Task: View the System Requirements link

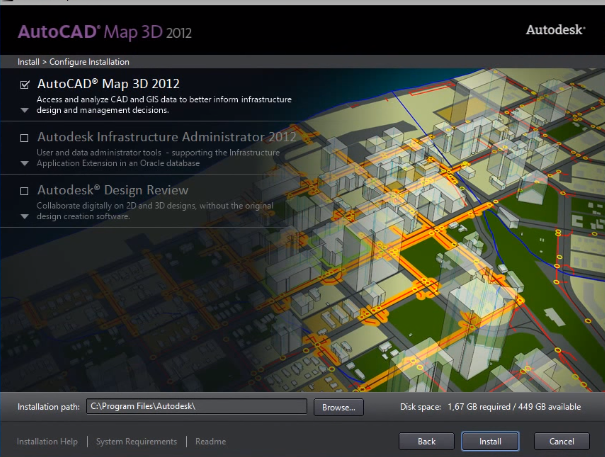Action: 137,442
